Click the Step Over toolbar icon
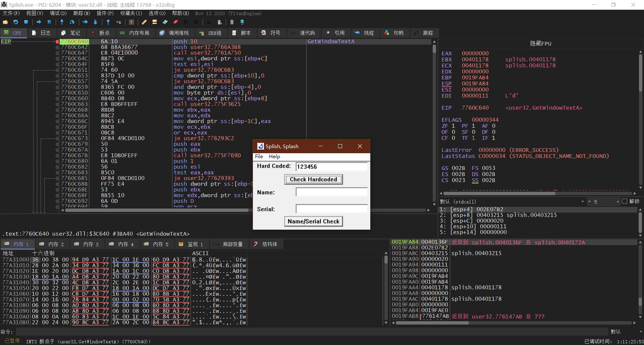The height and width of the screenshot is (345, 644). coord(72,22)
